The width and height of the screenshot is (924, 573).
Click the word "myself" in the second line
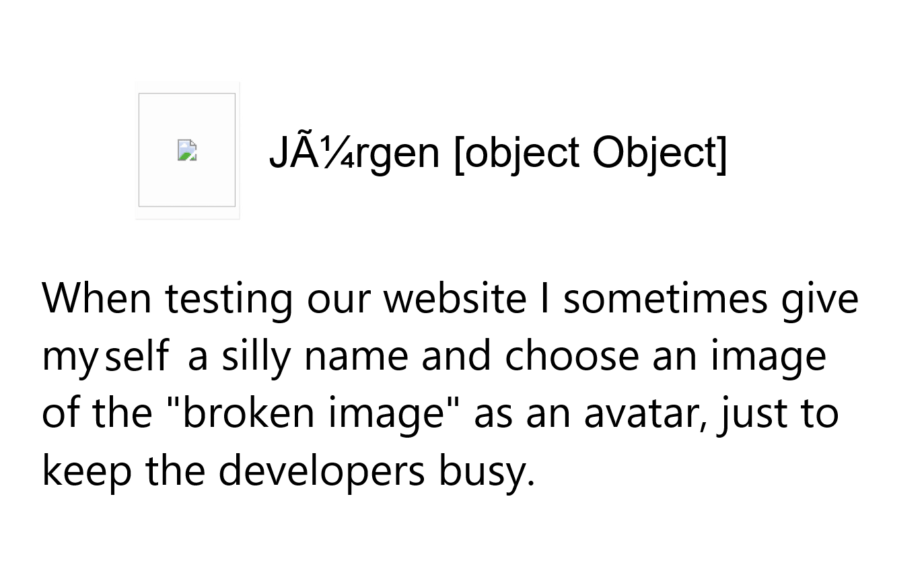tap(106, 357)
